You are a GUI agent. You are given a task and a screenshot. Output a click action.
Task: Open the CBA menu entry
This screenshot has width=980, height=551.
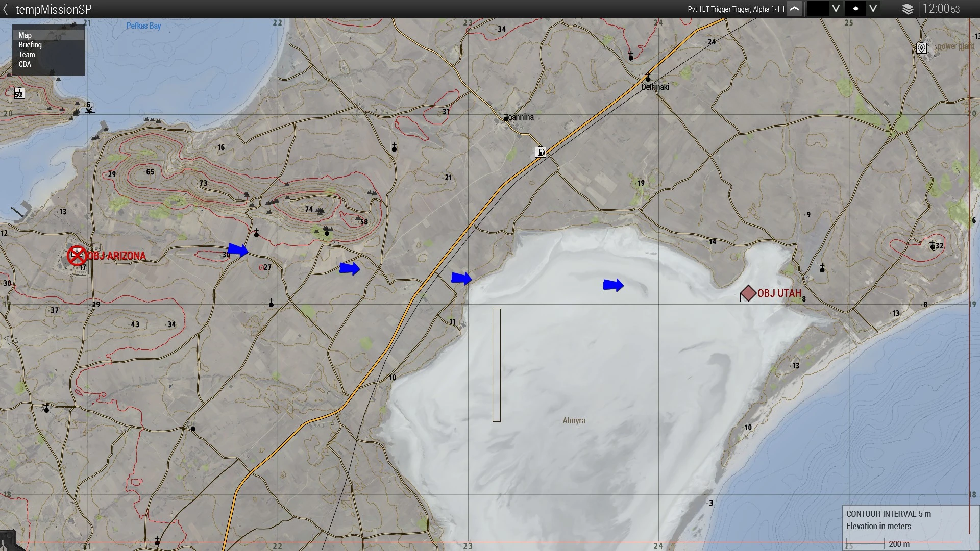[24, 64]
